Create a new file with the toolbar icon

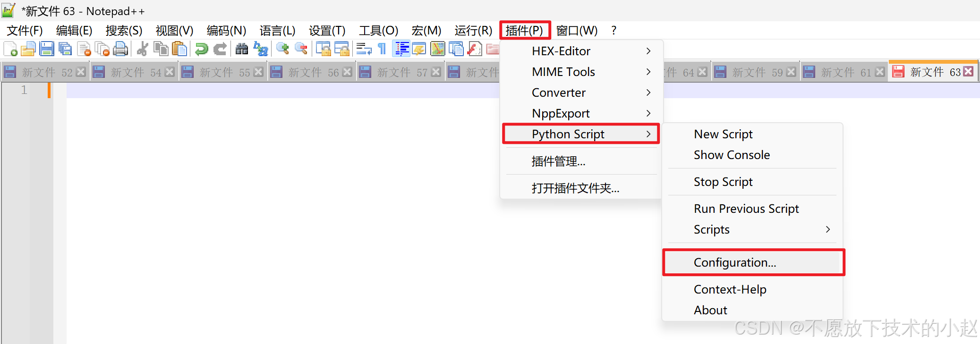[10, 49]
